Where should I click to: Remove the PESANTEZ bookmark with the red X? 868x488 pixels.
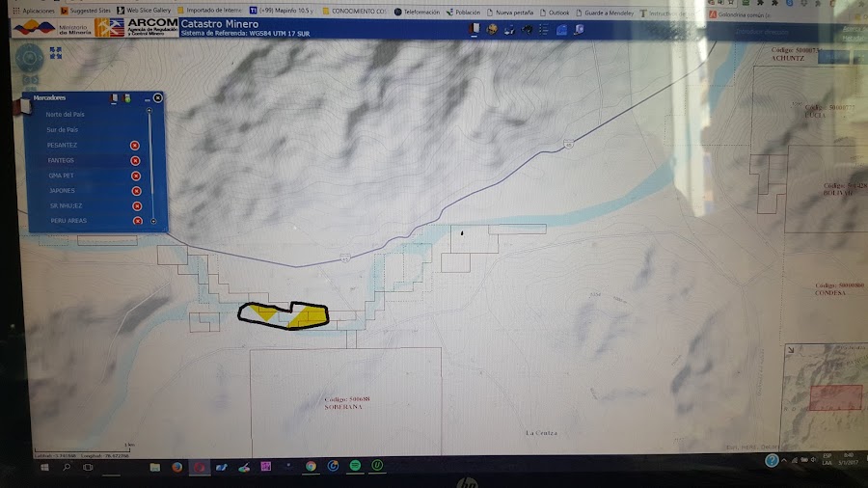coord(134,146)
